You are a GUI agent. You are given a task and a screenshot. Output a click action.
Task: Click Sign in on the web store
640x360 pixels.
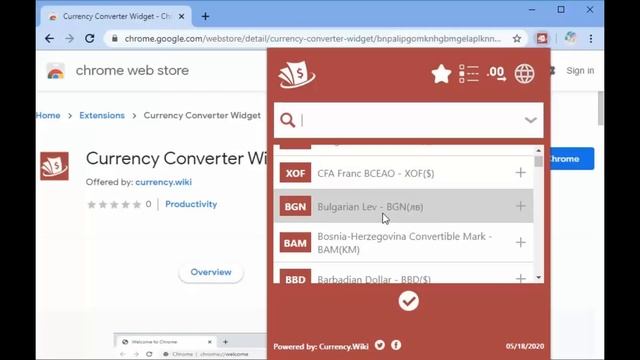point(580,71)
